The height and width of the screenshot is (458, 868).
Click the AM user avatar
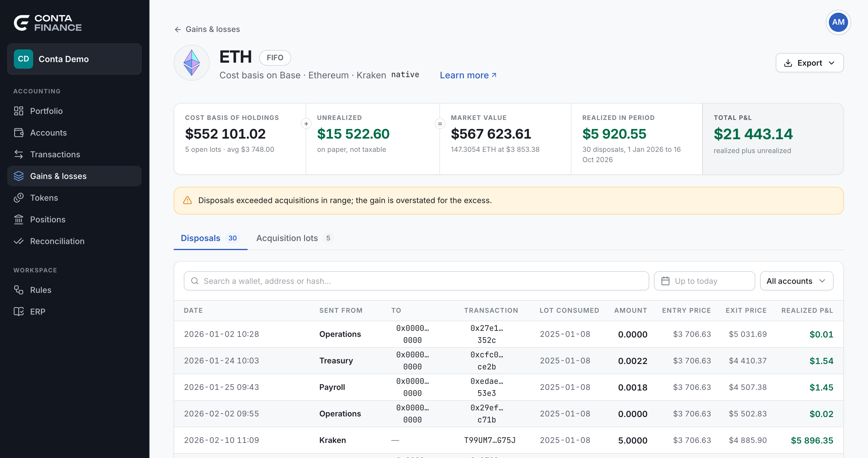click(x=838, y=22)
